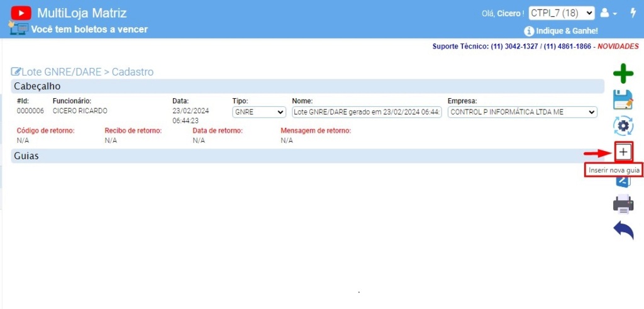Open the Empresa dropdown

[x=522, y=112]
